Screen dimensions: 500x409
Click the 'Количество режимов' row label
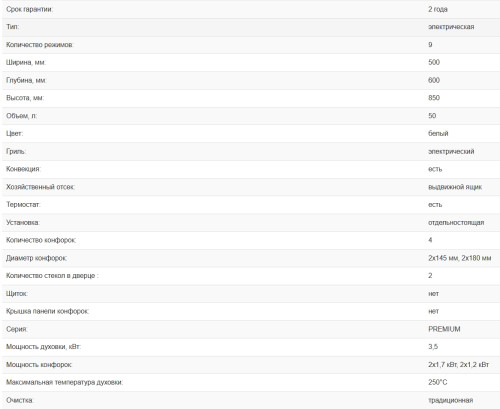pyautogui.click(x=40, y=45)
